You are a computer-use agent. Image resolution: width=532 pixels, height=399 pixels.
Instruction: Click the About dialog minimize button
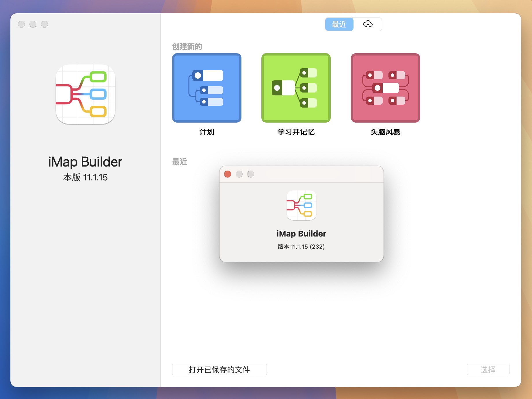[239, 174]
